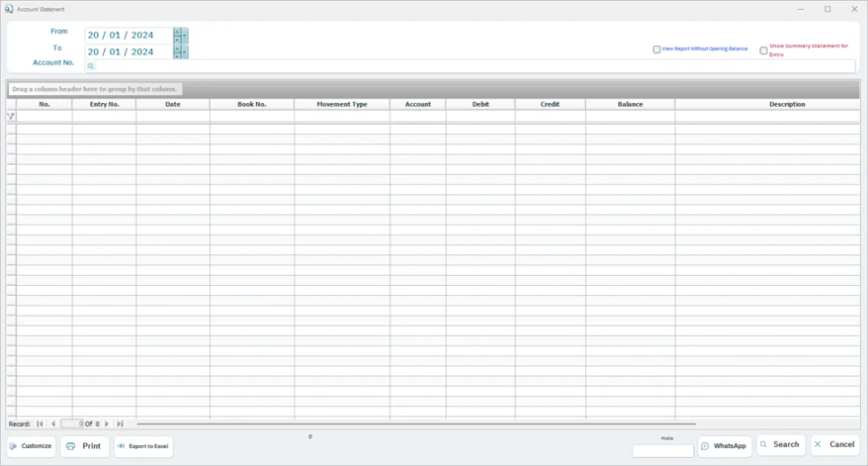Sort by the Balance column header

630,104
